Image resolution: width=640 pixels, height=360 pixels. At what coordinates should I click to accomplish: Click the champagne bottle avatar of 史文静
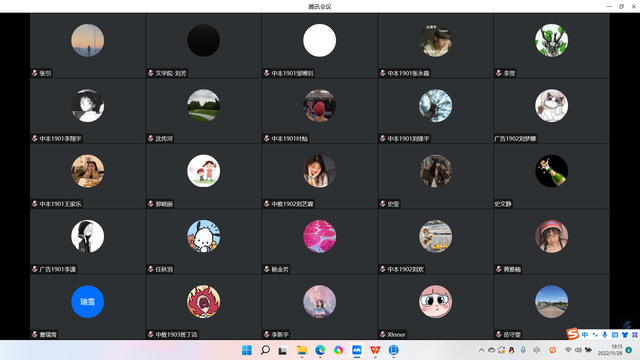(551, 171)
